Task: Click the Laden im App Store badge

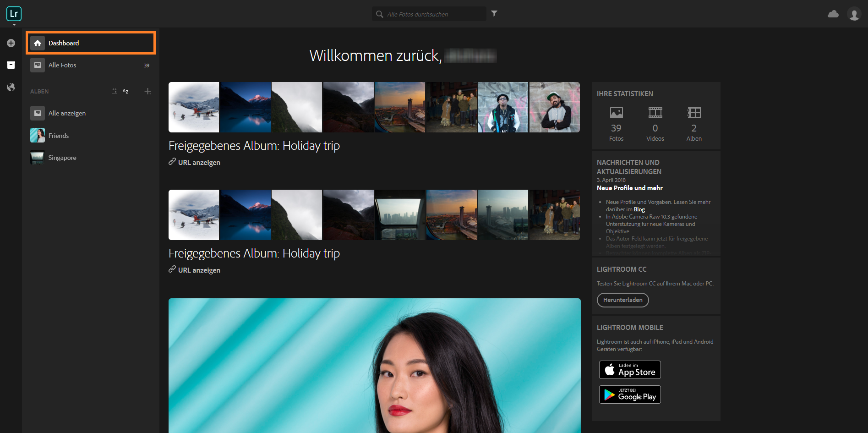Action: point(630,370)
